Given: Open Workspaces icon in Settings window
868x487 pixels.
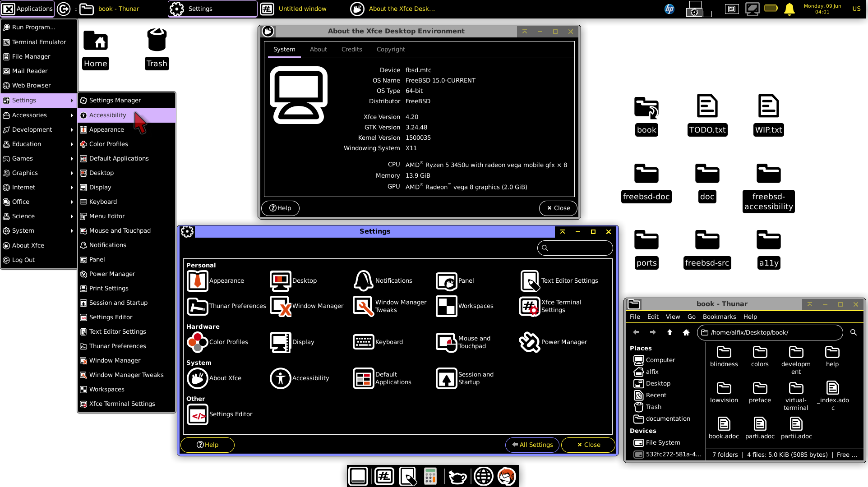Looking at the screenshot, I should (447, 306).
